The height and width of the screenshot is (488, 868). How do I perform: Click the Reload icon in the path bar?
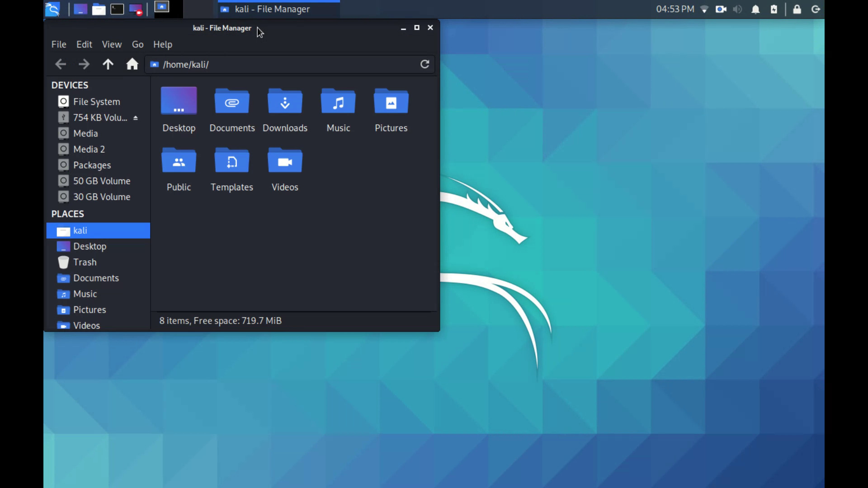pyautogui.click(x=425, y=64)
